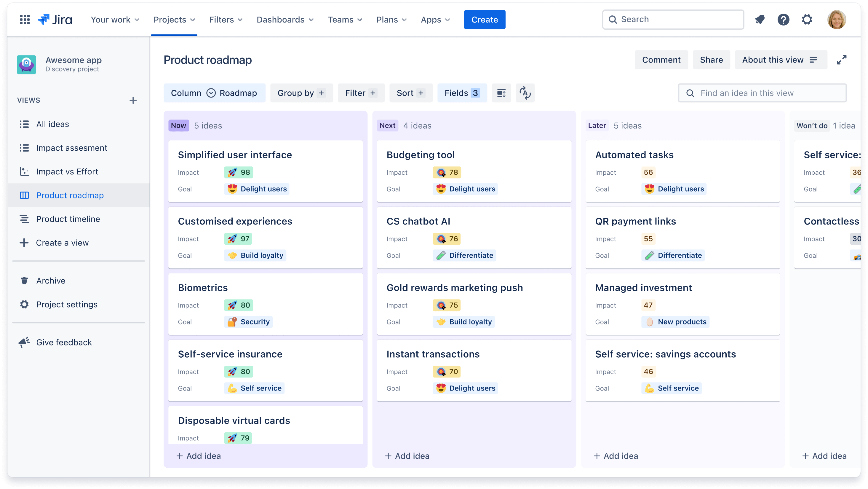The image size is (868, 489).
Task: Toggle the Fields 3 panel settings
Action: [462, 93]
